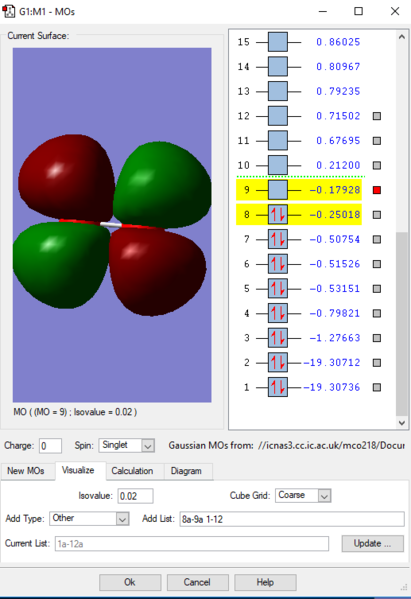Select the MO 7 occupied orbital box

[x=278, y=240]
